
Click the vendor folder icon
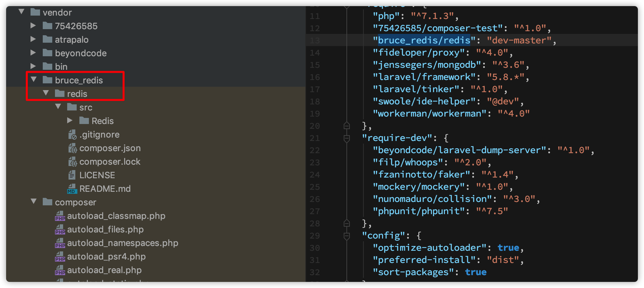[35, 12]
